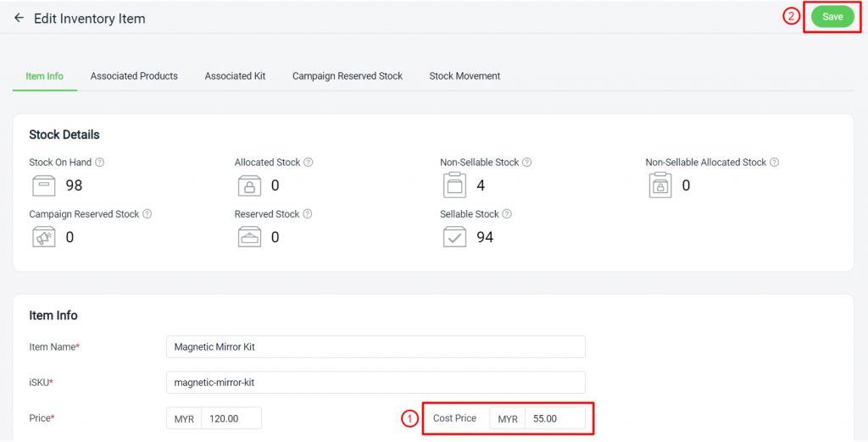Click help icon beside Reserved Stock label
This screenshot has height=442, width=868.
coord(308,214)
